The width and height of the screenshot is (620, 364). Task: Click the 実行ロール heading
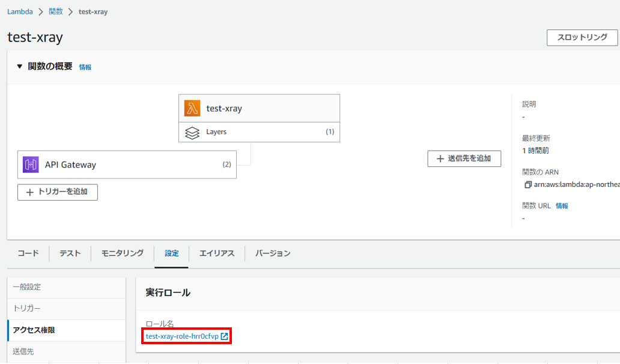[168, 293]
